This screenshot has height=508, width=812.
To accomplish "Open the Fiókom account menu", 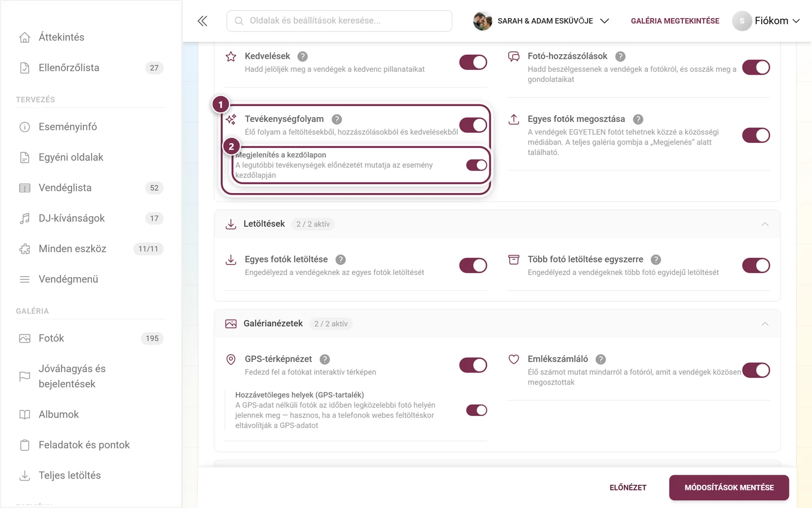I will 766,21.
